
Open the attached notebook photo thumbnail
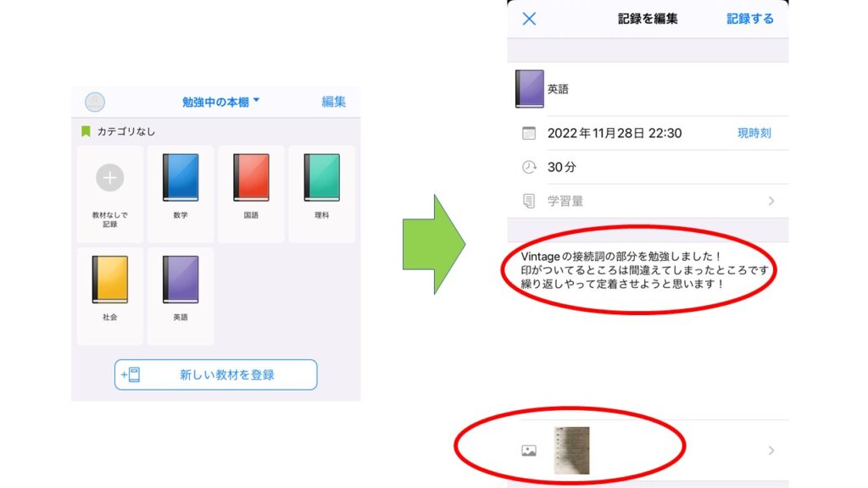click(x=571, y=451)
